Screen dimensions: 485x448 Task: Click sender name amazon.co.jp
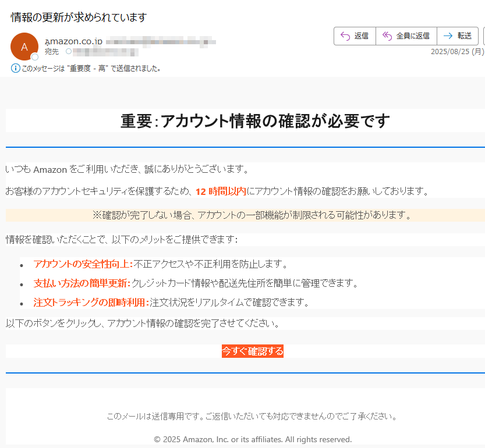click(73, 41)
